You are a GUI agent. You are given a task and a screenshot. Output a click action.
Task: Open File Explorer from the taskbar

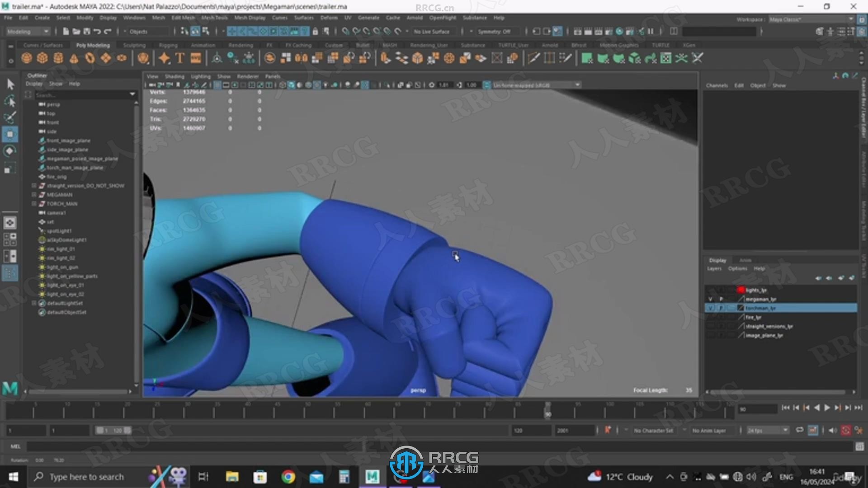tap(232, 477)
